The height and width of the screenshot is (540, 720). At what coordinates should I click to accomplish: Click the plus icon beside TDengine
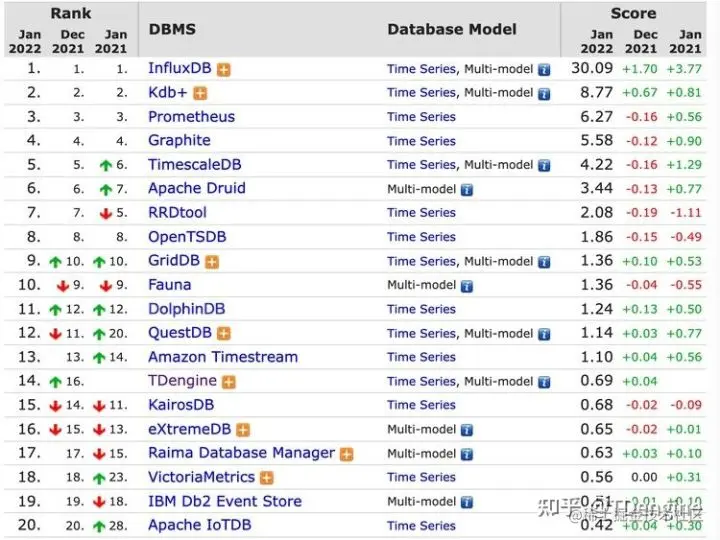pos(229,381)
